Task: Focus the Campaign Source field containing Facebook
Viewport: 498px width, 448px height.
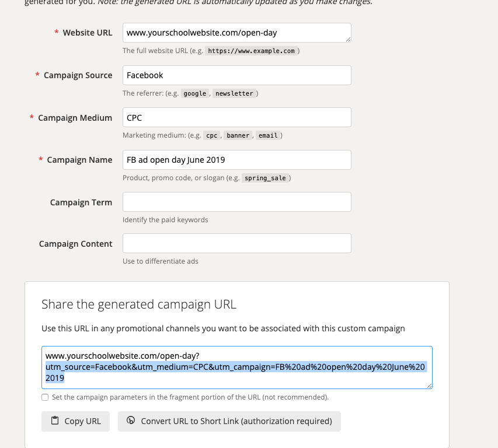Action: point(236,75)
